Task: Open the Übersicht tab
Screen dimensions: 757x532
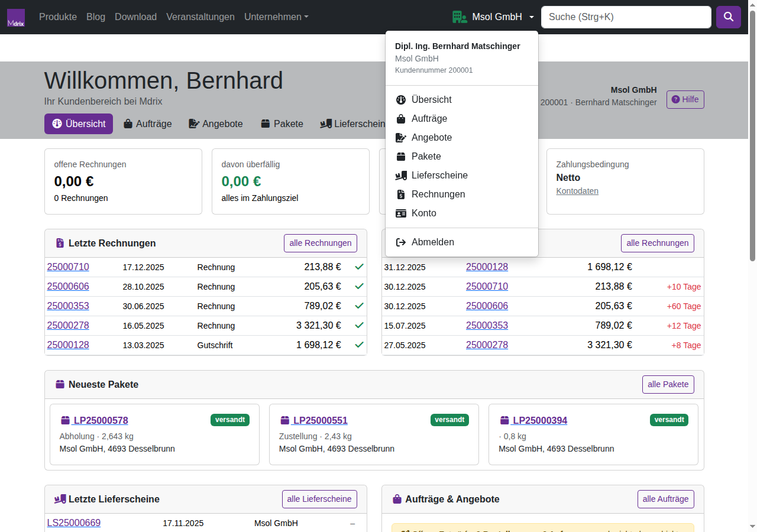Action: tap(79, 124)
